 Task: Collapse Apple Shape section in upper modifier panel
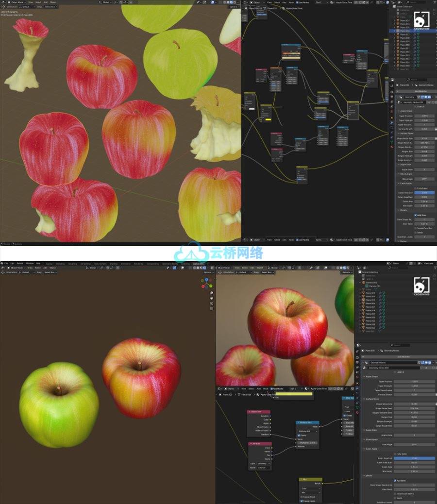399,111
